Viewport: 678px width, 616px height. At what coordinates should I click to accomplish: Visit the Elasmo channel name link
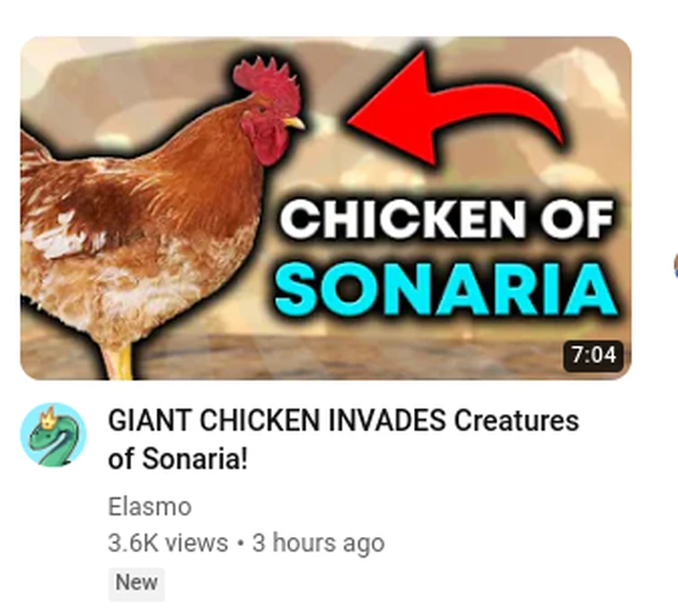[150, 506]
